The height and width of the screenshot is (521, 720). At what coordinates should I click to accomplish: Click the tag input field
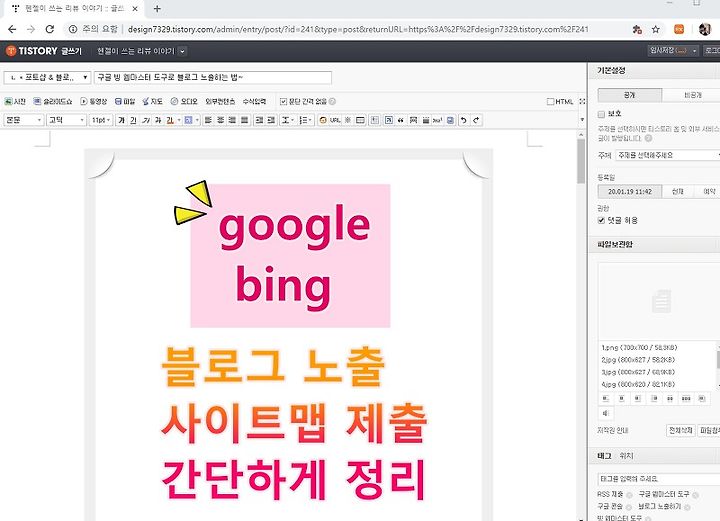coord(659,479)
